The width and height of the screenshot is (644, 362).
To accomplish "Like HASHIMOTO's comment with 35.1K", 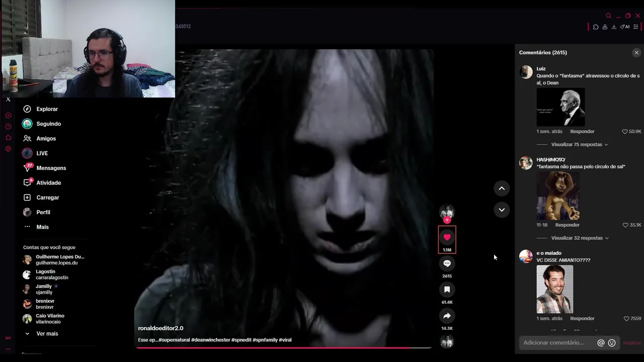I will (x=625, y=225).
